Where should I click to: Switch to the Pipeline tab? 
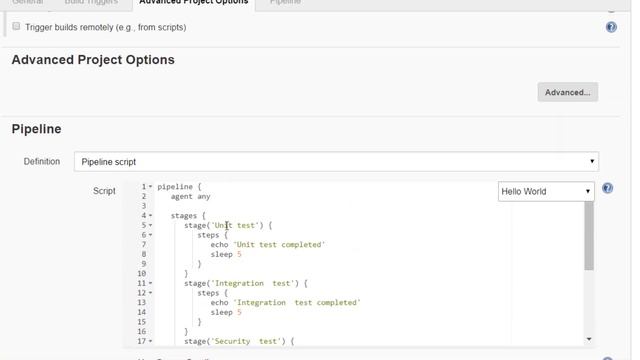point(285,2)
